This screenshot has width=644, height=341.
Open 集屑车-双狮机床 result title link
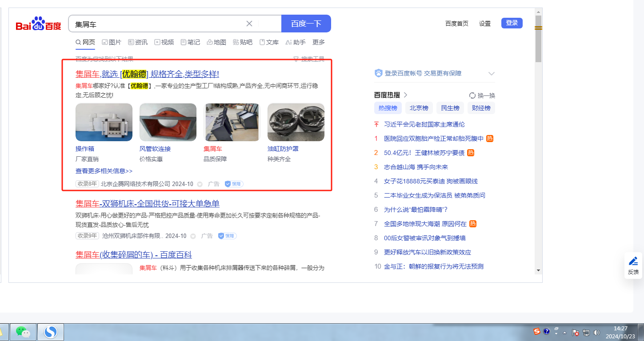click(148, 203)
